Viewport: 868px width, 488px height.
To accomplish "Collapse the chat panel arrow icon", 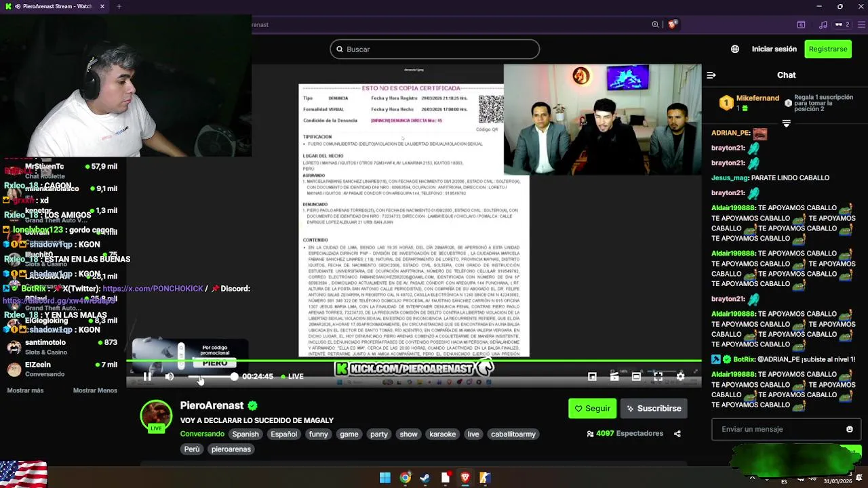I will pyautogui.click(x=711, y=75).
